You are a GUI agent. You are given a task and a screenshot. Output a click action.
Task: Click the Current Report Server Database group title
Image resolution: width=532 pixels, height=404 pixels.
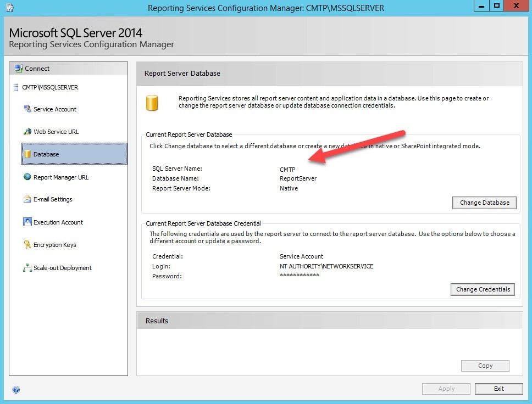coord(189,134)
